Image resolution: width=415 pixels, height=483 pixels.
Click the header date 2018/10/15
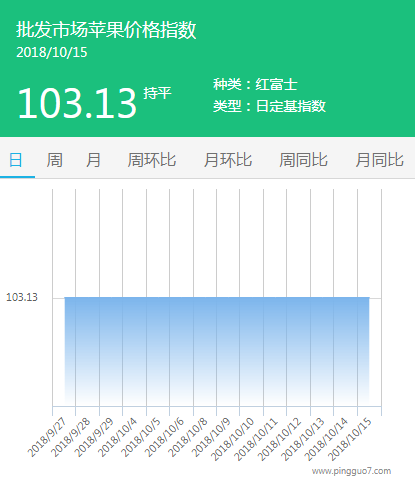pos(52,52)
